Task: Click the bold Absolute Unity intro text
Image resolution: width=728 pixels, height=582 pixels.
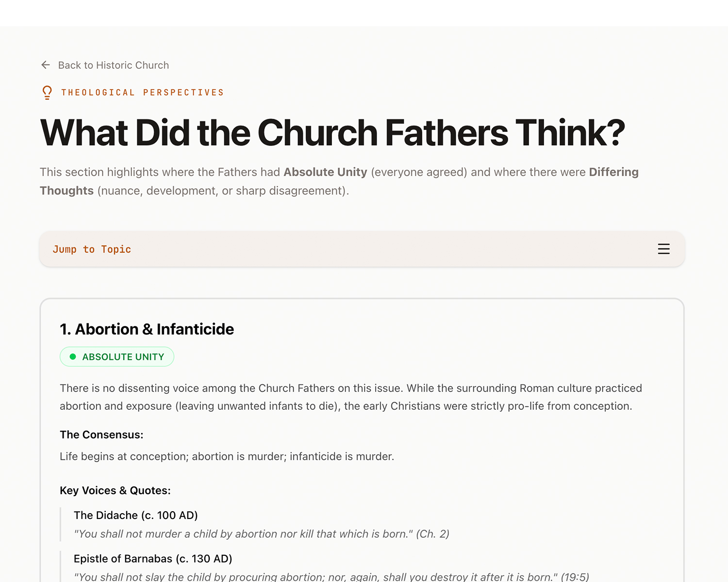Action: pos(325,172)
